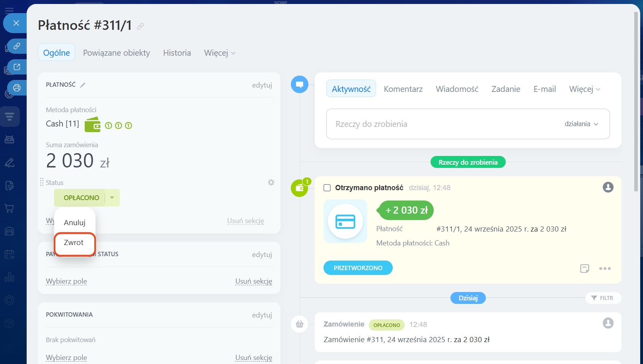
Task: Choose Anuluj from the status menu
Action: tap(74, 223)
